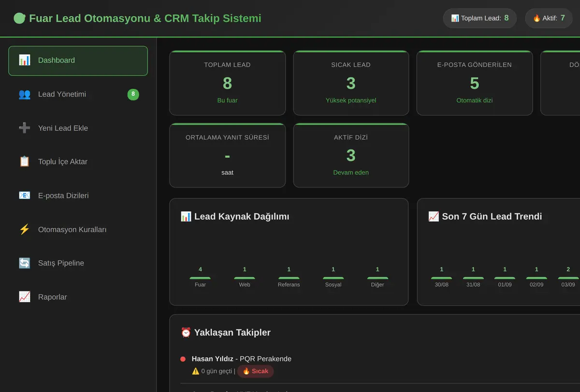Click the Sosyal bar in source chart
This screenshot has width=580, height=392.
333,278
